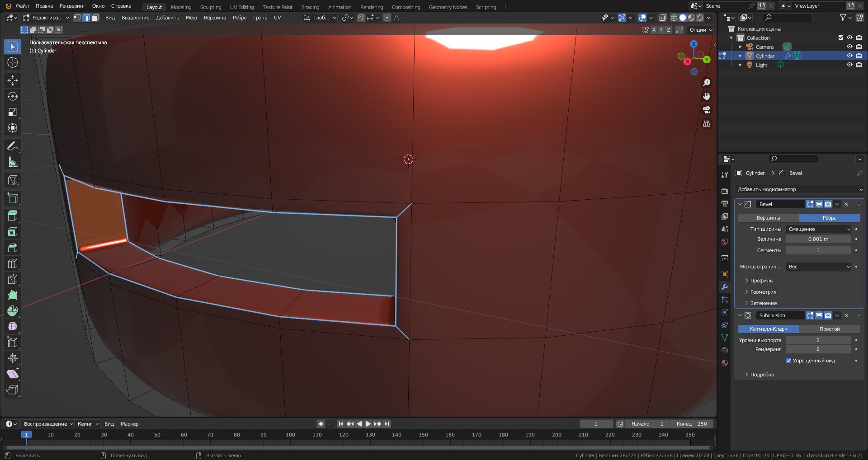Viewport: 868px width, 460px height.
Task: Select the Annotate pencil tool
Action: pyautogui.click(x=13, y=146)
